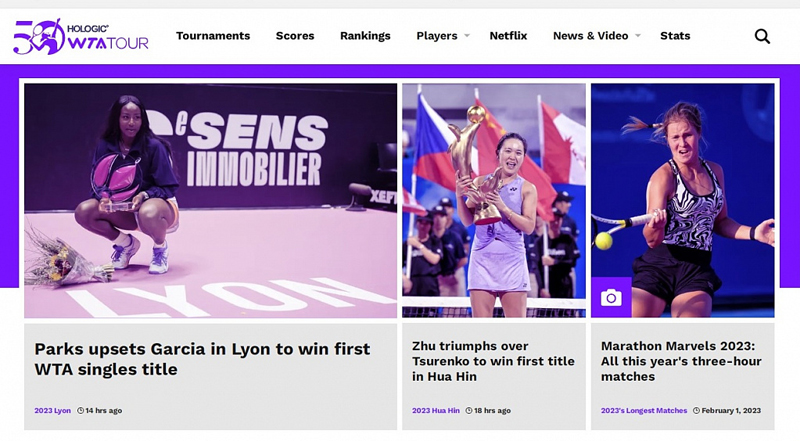Click the Hologic WTA Tour logo
Viewport: 800px width, 441px height.
point(81,36)
